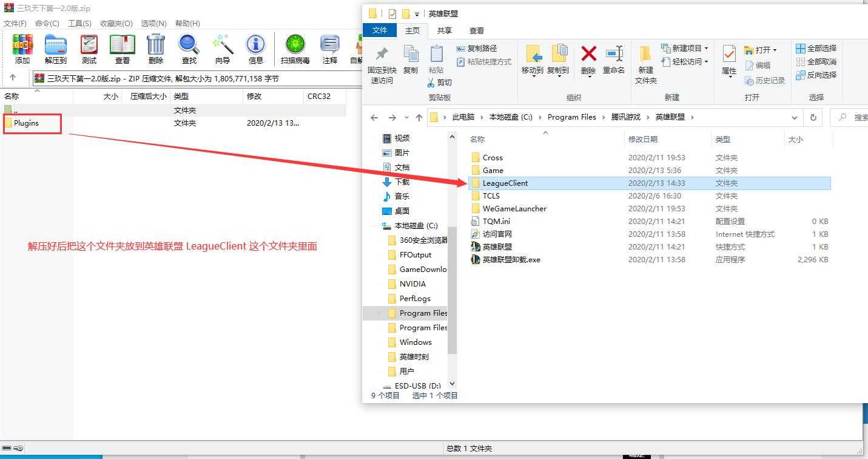
Task: Click Explorer up-one-level arrow
Action: coord(419,118)
